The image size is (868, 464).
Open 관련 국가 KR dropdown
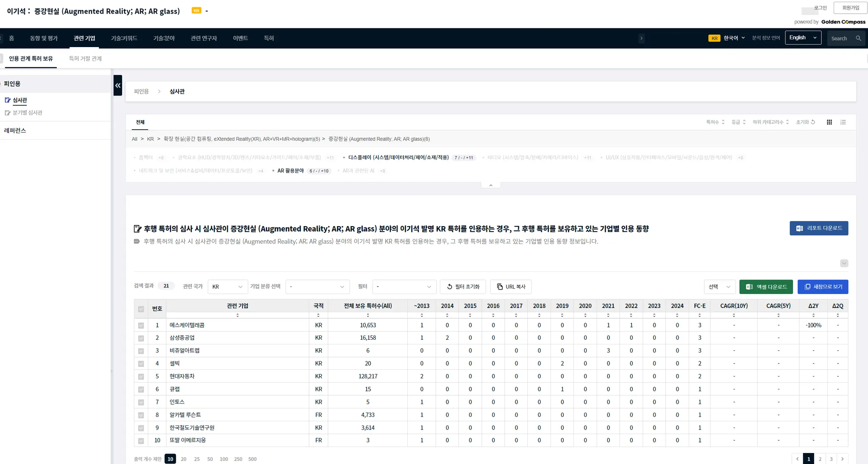(x=228, y=287)
